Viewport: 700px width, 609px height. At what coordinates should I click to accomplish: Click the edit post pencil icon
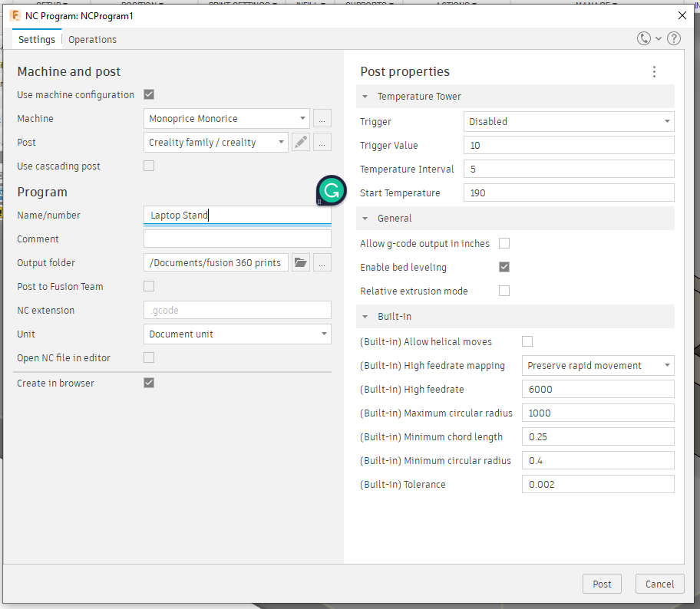click(301, 143)
